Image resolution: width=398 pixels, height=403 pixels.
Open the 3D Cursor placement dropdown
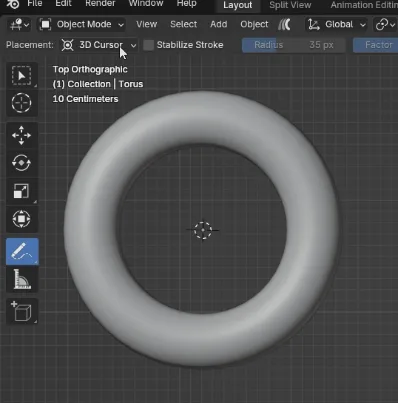coord(99,45)
